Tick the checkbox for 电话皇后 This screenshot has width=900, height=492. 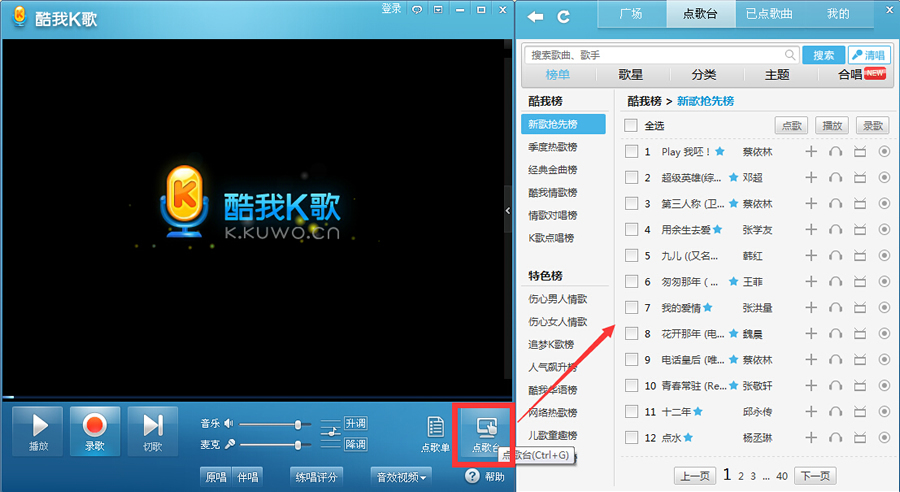[x=631, y=359]
